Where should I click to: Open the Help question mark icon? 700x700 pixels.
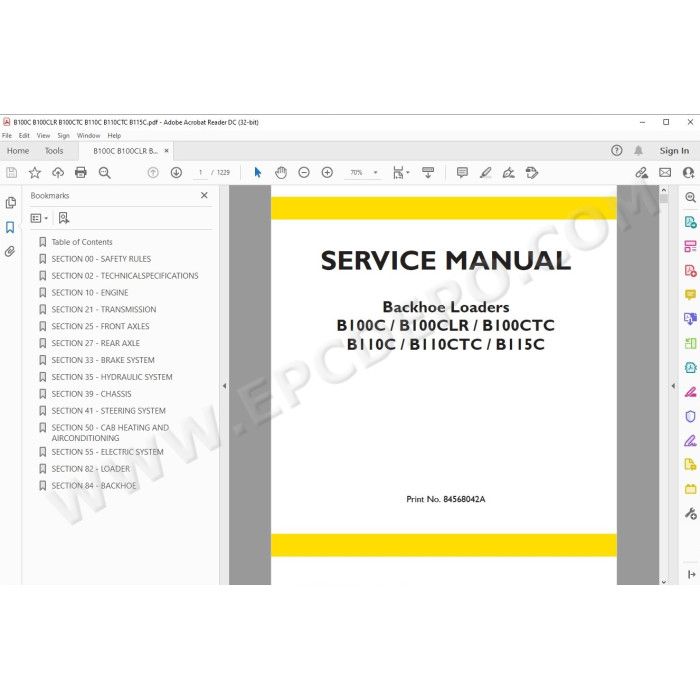pos(617,150)
